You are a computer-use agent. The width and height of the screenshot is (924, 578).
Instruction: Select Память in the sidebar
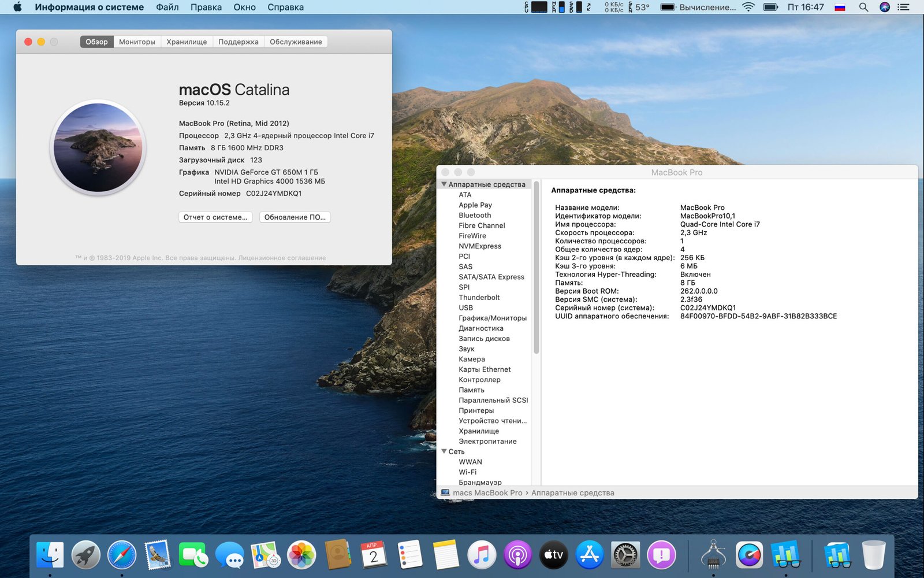click(x=471, y=390)
